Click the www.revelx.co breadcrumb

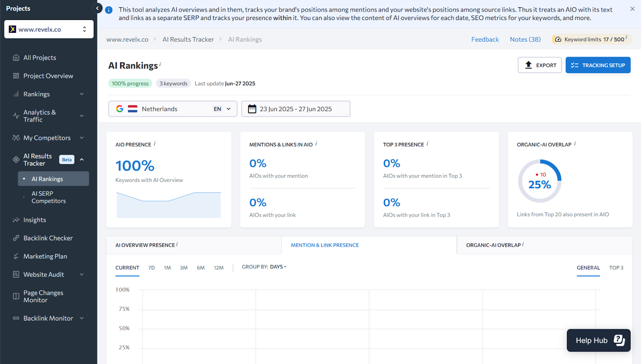pos(127,39)
